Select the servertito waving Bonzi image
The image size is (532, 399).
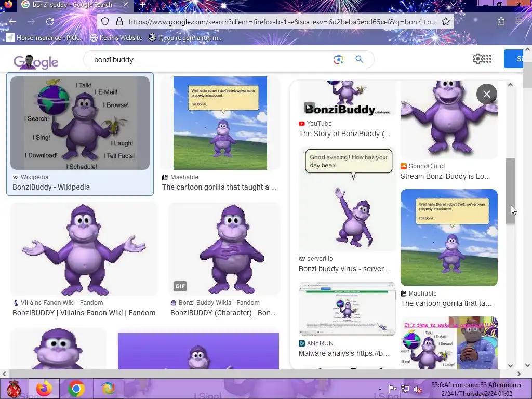348,199
